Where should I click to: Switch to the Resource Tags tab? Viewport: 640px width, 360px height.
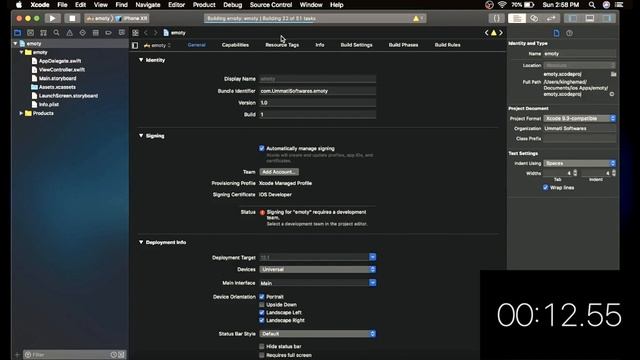[282, 45]
